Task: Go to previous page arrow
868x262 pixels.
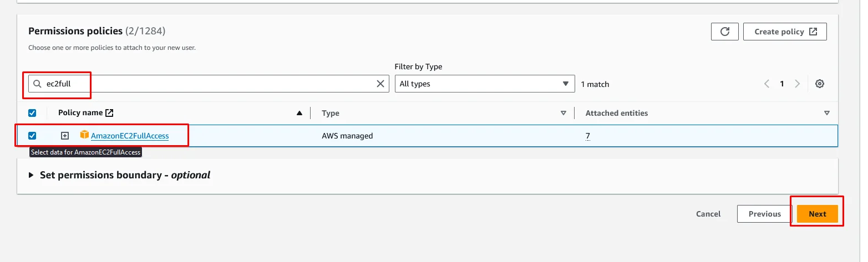Action: coord(767,84)
